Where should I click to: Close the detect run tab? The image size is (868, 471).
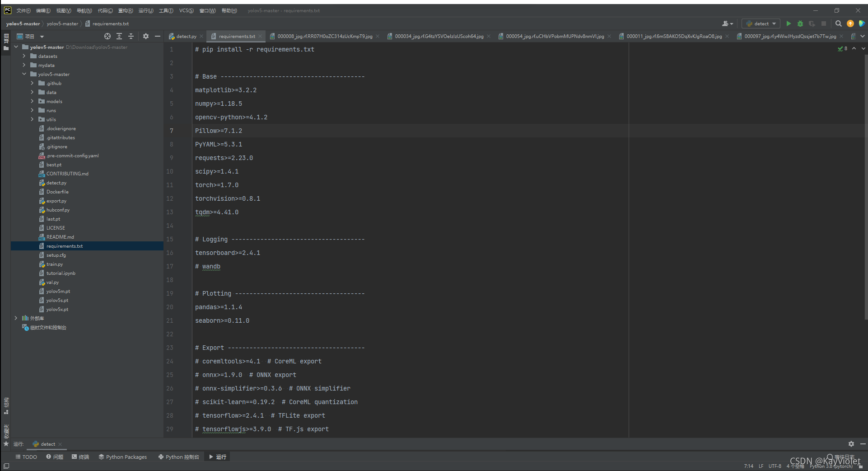[60, 444]
